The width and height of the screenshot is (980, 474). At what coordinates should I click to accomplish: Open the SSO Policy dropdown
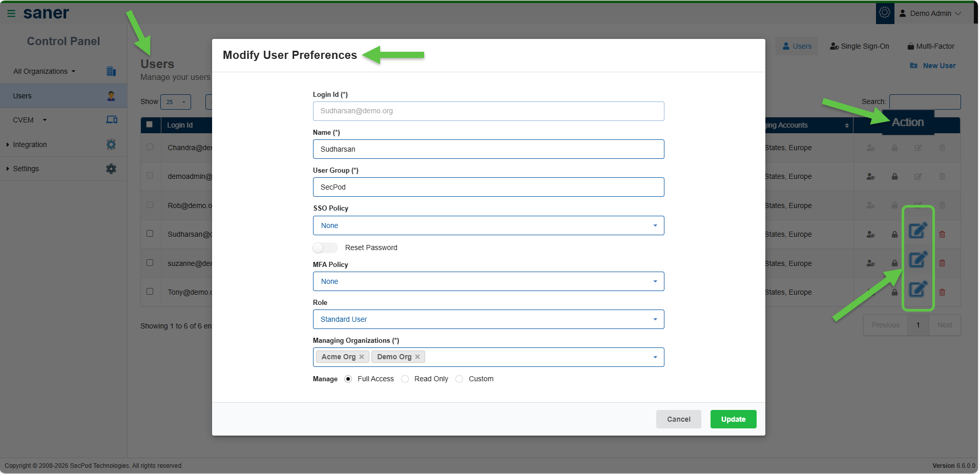[x=488, y=226]
